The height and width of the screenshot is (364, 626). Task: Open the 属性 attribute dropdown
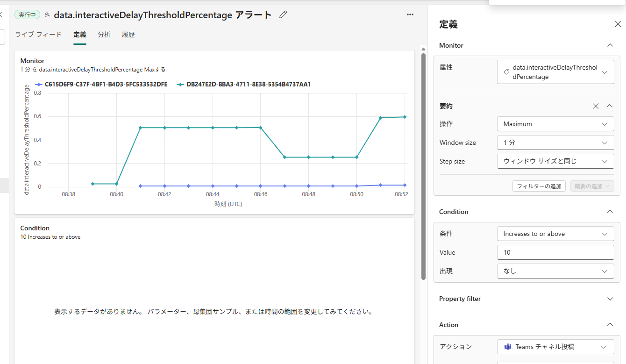coord(555,72)
